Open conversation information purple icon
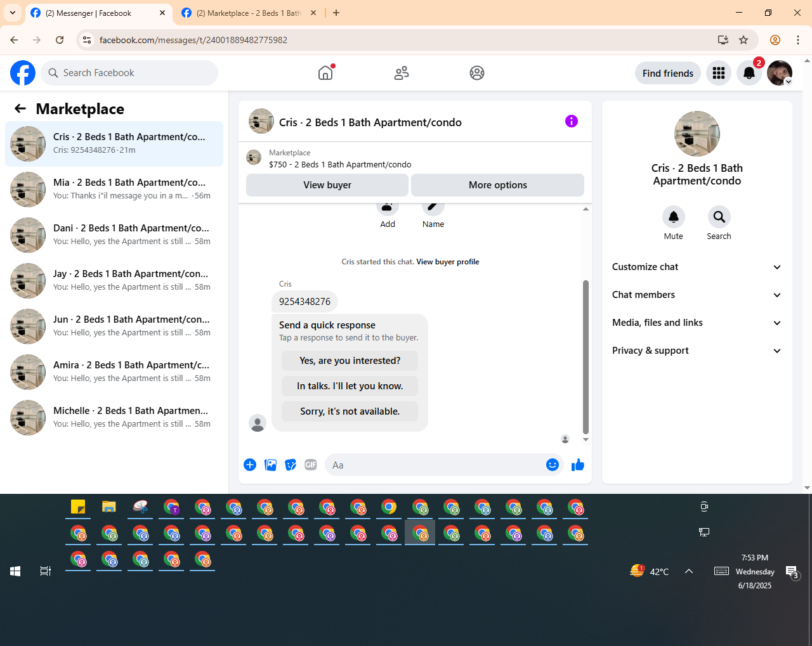812x646 pixels. pyautogui.click(x=572, y=121)
